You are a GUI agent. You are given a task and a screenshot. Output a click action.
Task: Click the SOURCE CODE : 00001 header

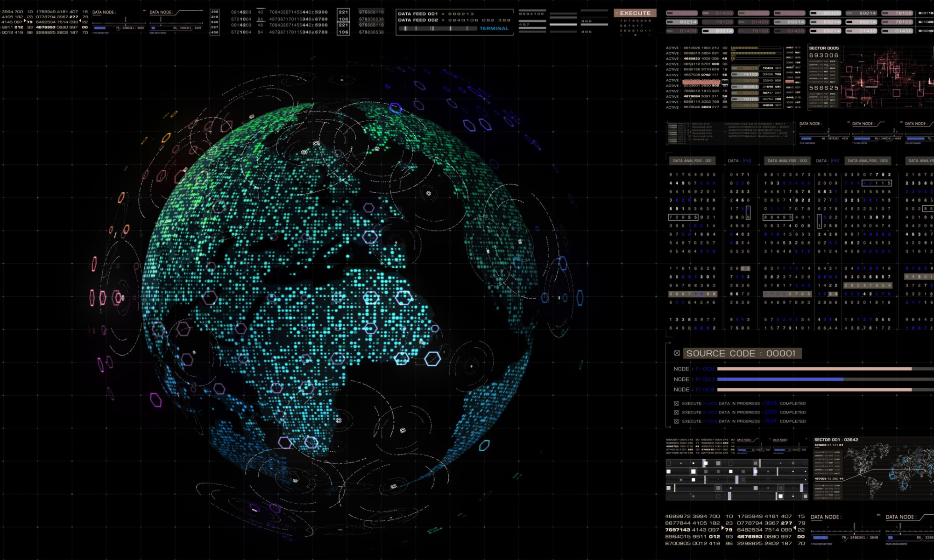pos(742,353)
